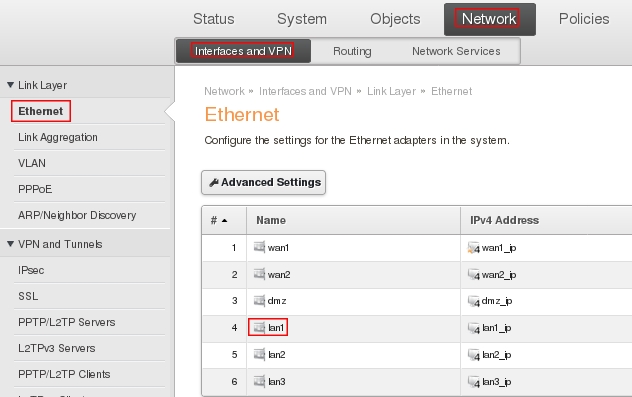Open the System menu
The height and width of the screenshot is (397, 632).
pos(302,19)
